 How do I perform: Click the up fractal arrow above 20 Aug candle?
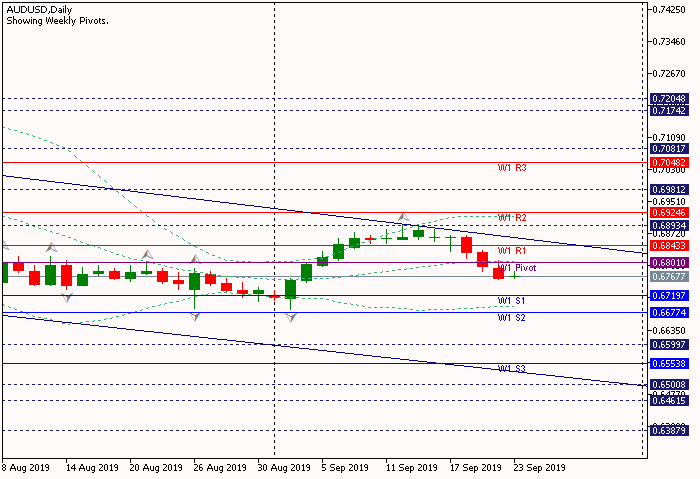pyautogui.click(x=147, y=254)
